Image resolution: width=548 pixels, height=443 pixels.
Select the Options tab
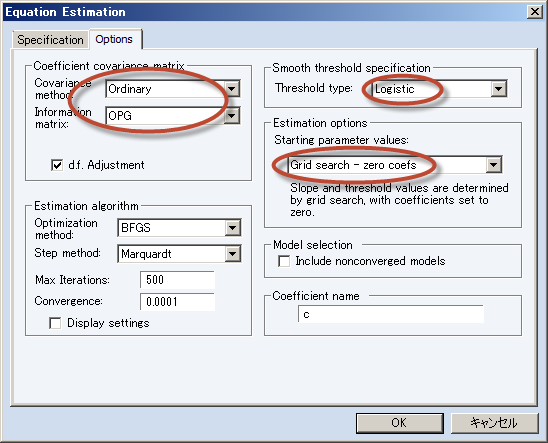(x=114, y=39)
